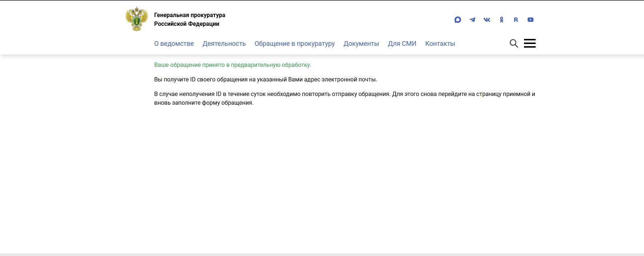Open the Деятельность menu item
The height and width of the screenshot is (256, 644).
click(x=224, y=44)
